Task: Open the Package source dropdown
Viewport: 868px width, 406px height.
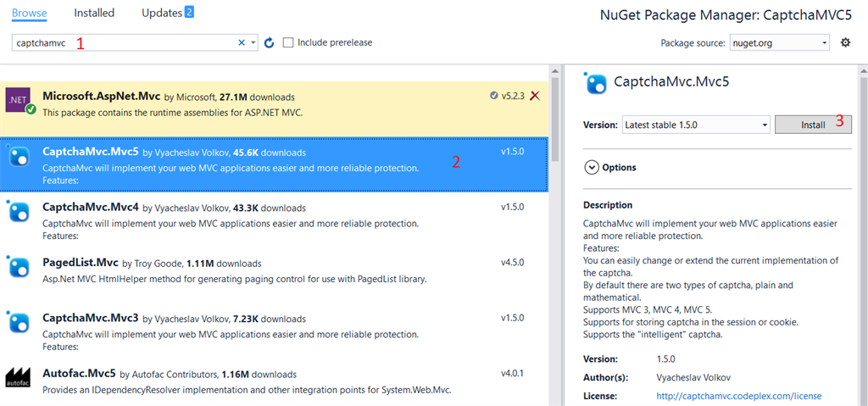Action: [779, 42]
